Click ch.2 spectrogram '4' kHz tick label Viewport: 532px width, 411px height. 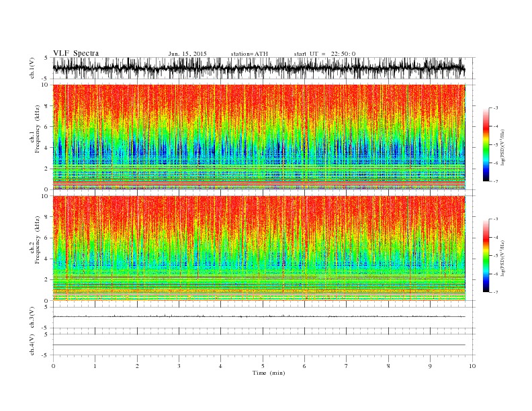click(x=47, y=259)
